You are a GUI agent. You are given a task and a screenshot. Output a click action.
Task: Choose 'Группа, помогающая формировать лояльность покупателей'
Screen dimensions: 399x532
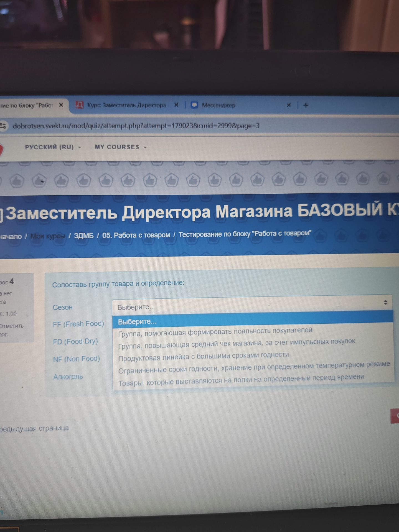tap(215, 331)
